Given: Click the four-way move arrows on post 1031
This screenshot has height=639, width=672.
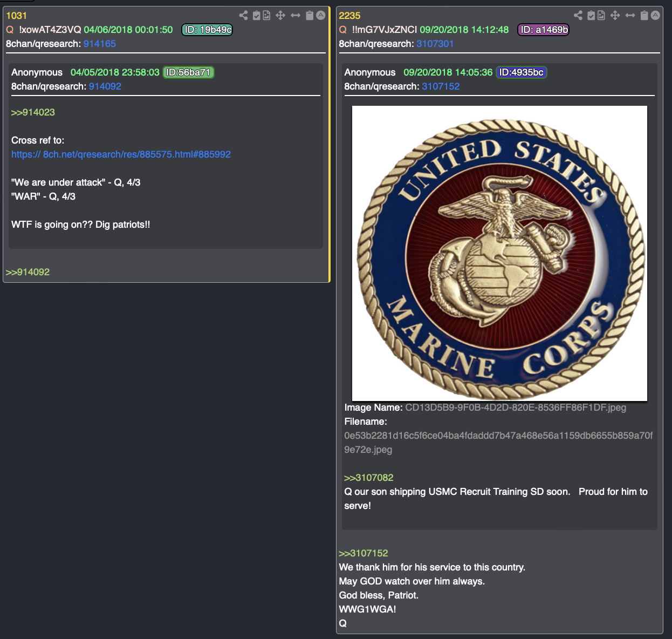Looking at the screenshot, I should coord(280,15).
